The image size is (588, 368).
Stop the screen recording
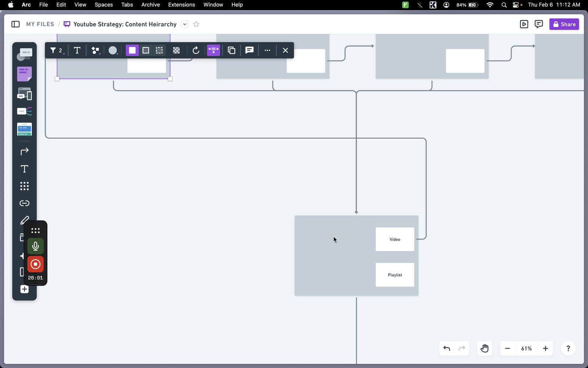36,264
